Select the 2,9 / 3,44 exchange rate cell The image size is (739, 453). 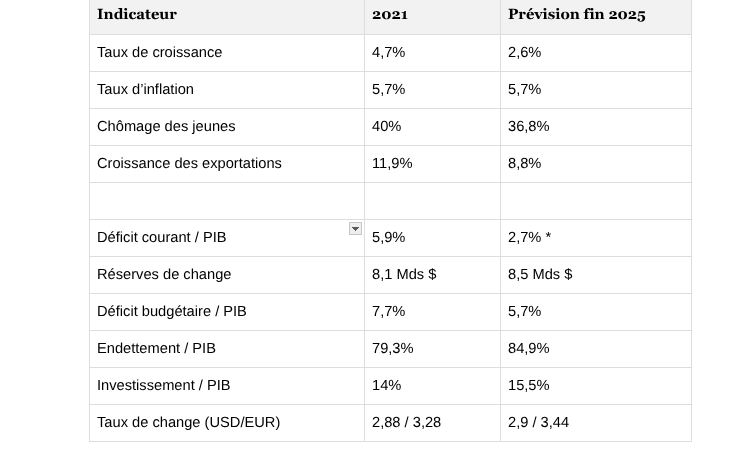[538, 422]
